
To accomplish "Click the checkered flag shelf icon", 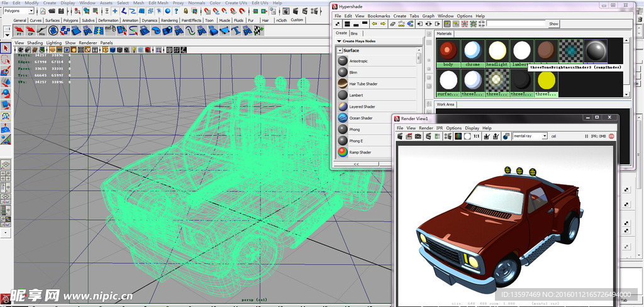I will pos(258,30).
